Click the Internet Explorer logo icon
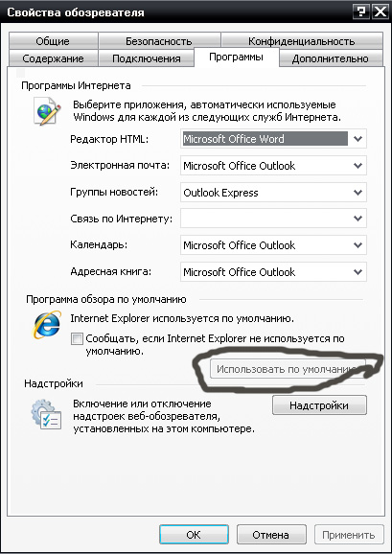The image size is (392, 554). [x=47, y=325]
